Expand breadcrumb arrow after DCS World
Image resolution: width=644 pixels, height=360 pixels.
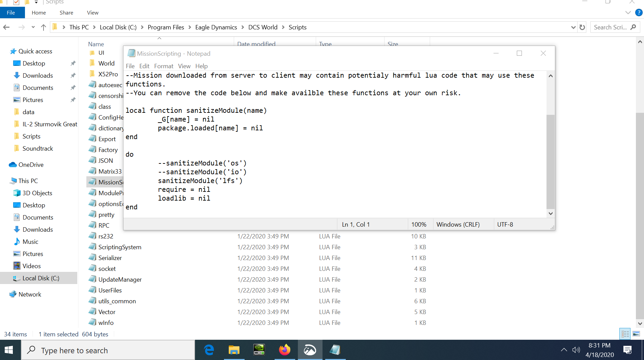[x=283, y=27]
